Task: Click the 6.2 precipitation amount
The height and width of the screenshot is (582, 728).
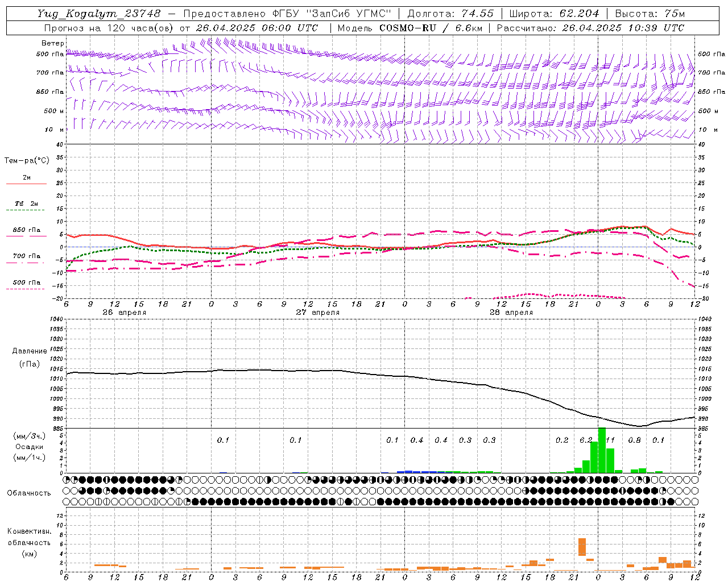Action: point(586,440)
